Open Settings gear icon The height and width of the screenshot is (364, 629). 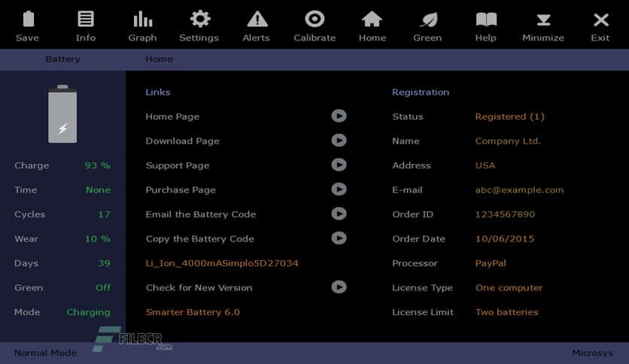(x=200, y=19)
